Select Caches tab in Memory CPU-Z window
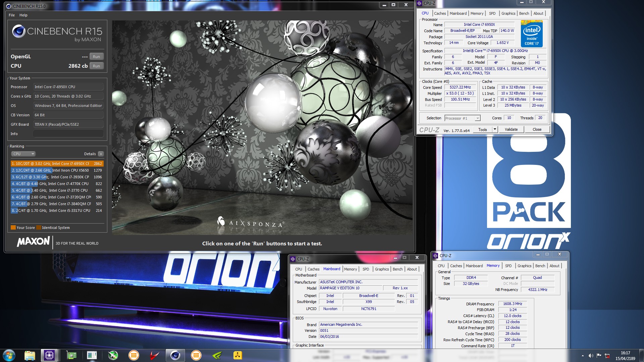 (x=456, y=266)
